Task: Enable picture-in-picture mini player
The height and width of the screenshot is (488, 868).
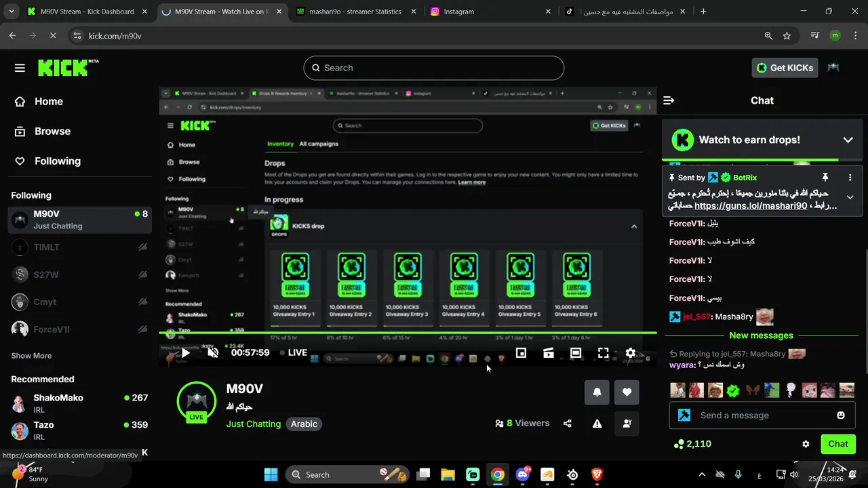Action: (521, 352)
